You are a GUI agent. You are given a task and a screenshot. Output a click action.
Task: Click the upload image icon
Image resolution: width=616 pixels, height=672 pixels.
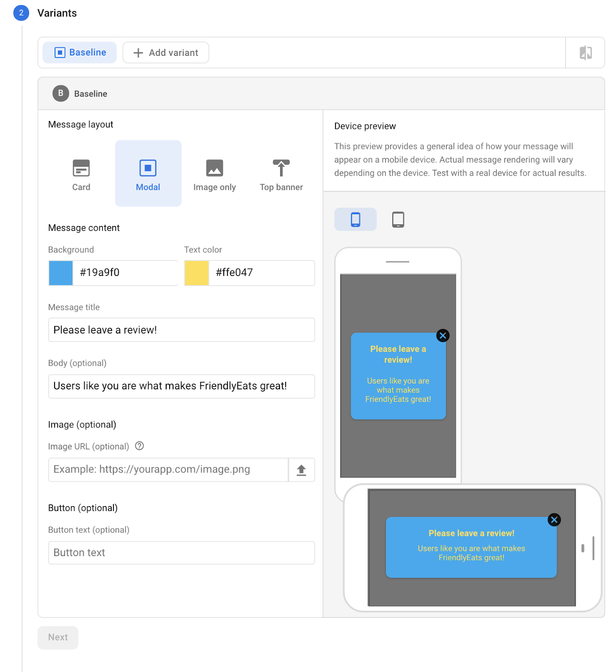[301, 470]
